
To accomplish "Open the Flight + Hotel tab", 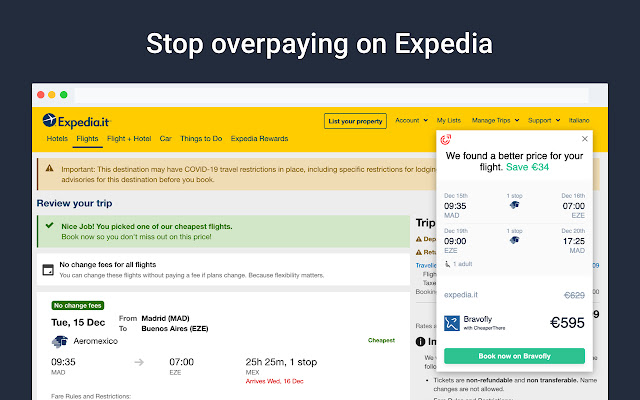I will [x=129, y=139].
